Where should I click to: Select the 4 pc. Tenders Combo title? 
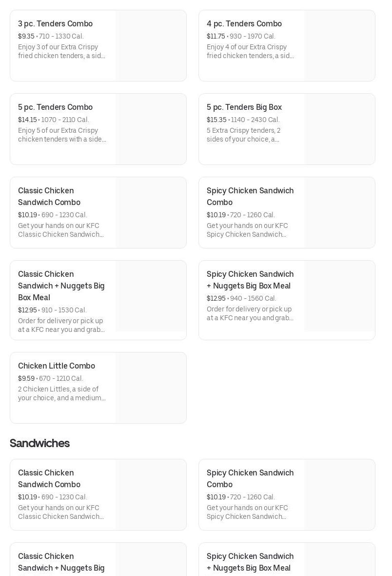244,24
